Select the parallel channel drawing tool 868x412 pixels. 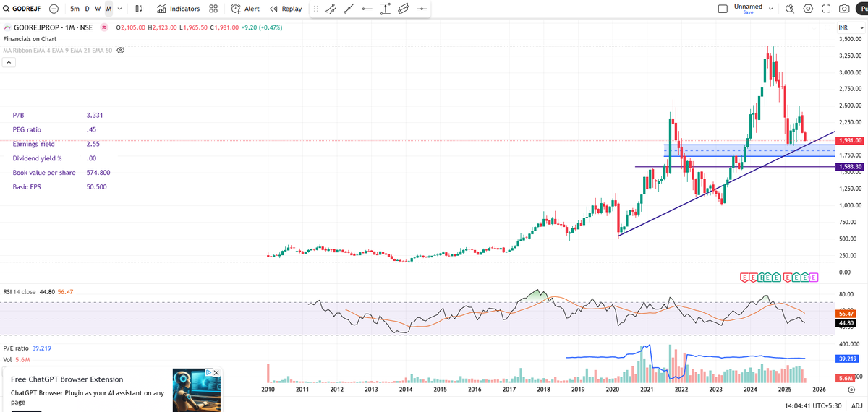pos(403,9)
